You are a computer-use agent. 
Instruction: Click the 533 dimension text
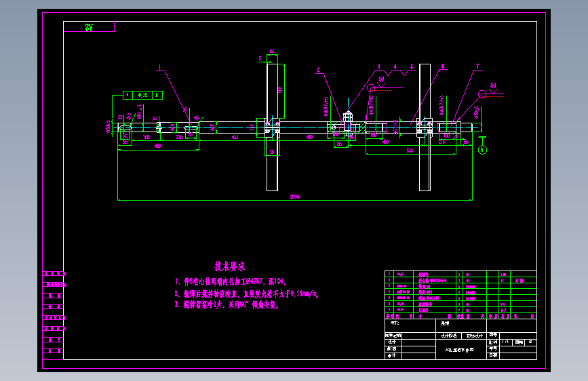[410, 151]
